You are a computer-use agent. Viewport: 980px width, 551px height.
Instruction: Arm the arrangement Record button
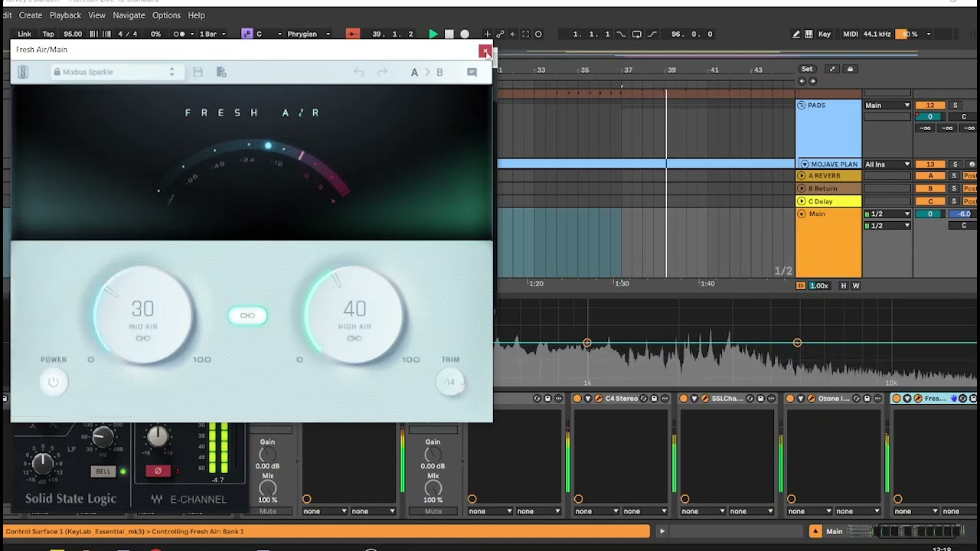click(464, 34)
